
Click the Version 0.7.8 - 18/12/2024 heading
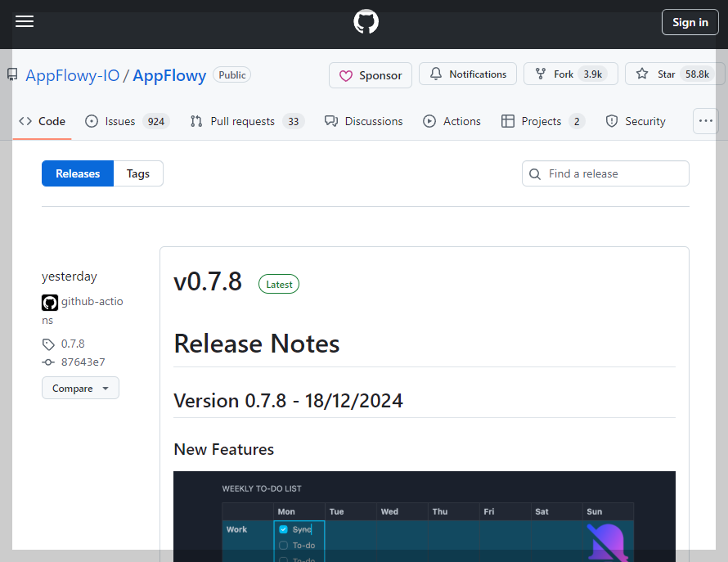pyautogui.click(x=288, y=401)
